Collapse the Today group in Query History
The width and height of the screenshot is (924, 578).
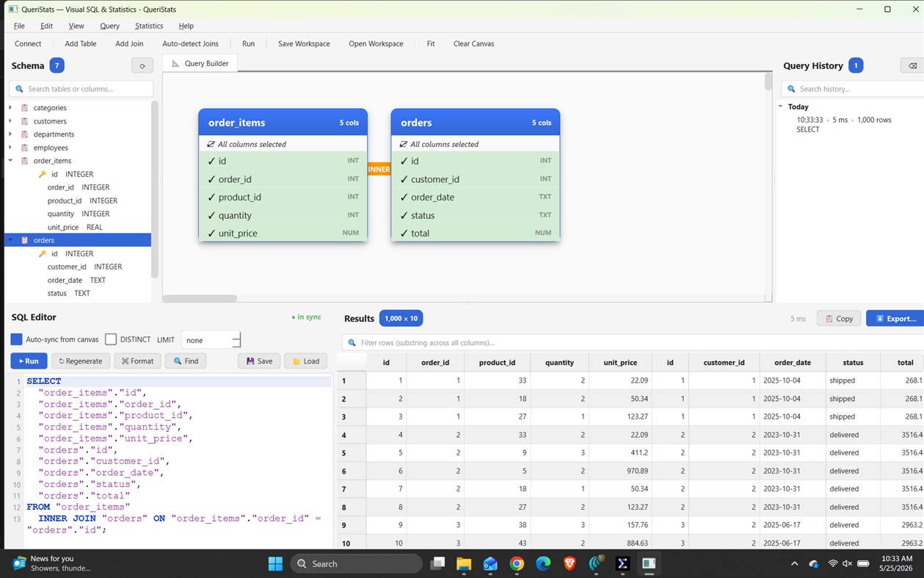(x=781, y=106)
